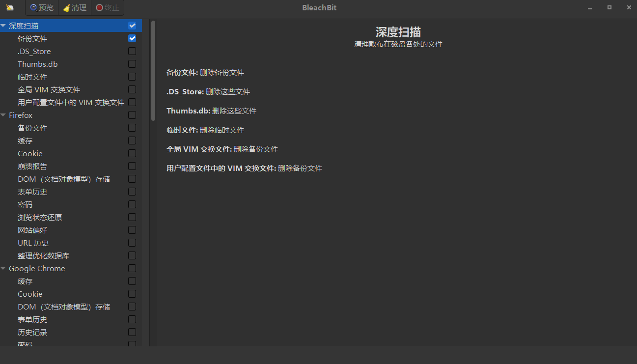The image size is (637, 364).
Task: Uncheck the 深度扫描 group checkbox
Action: click(132, 26)
